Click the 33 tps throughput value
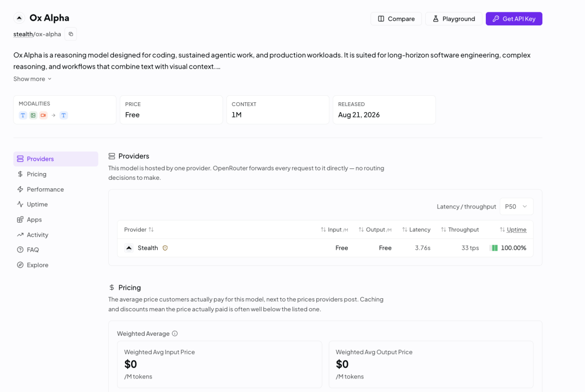 click(x=470, y=248)
